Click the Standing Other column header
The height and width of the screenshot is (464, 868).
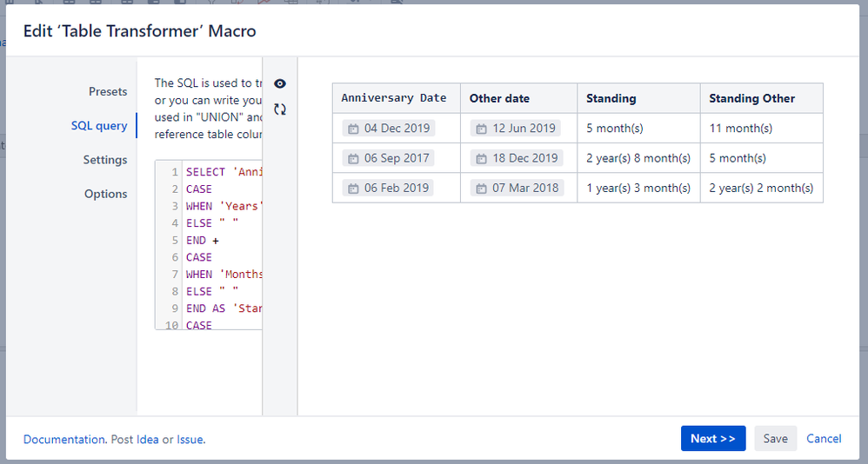(762, 98)
